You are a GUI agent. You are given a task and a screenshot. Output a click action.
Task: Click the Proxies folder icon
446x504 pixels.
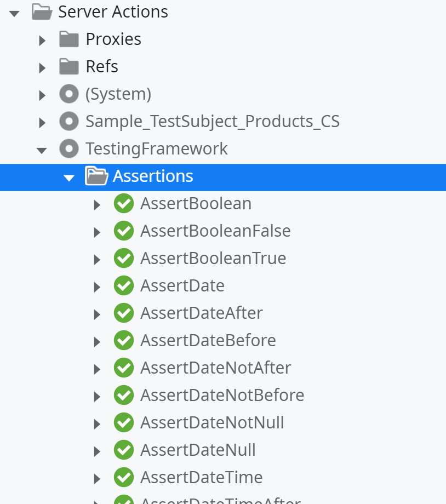coord(69,39)
